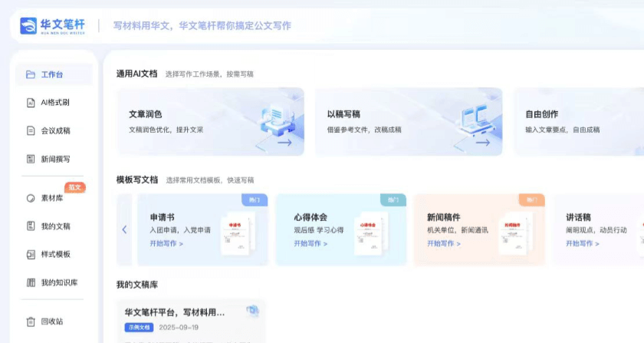Click the 文章润色 card illustration
The width and height of the screenshot is (644, 343).
277,119
